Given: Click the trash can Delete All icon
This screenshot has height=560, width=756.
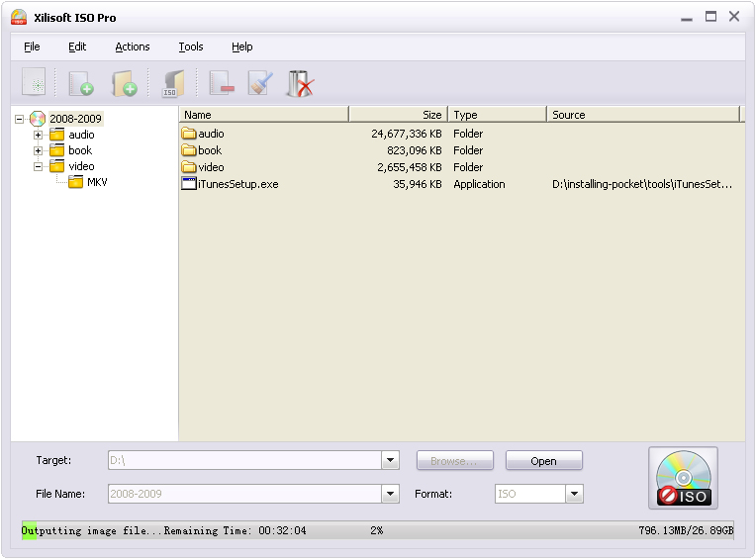Looking at the screenshot, I should [300, 82].
